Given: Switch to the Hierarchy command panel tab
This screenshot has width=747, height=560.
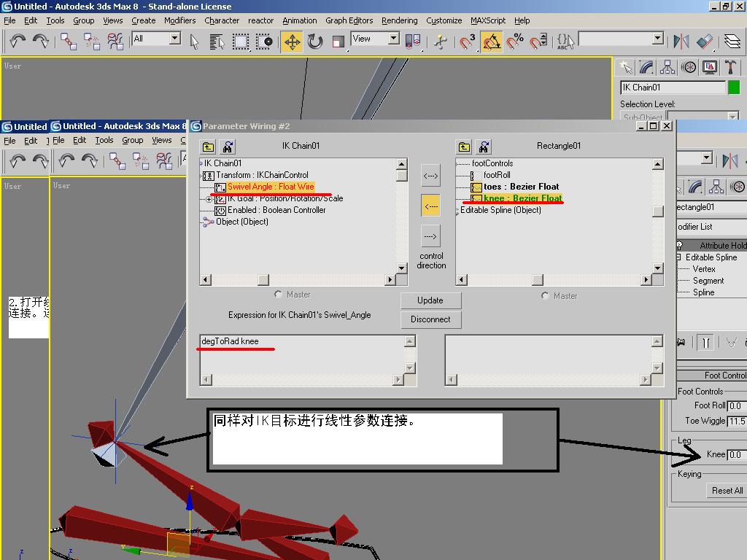Looking at the screenshot, I should point(667,67).
